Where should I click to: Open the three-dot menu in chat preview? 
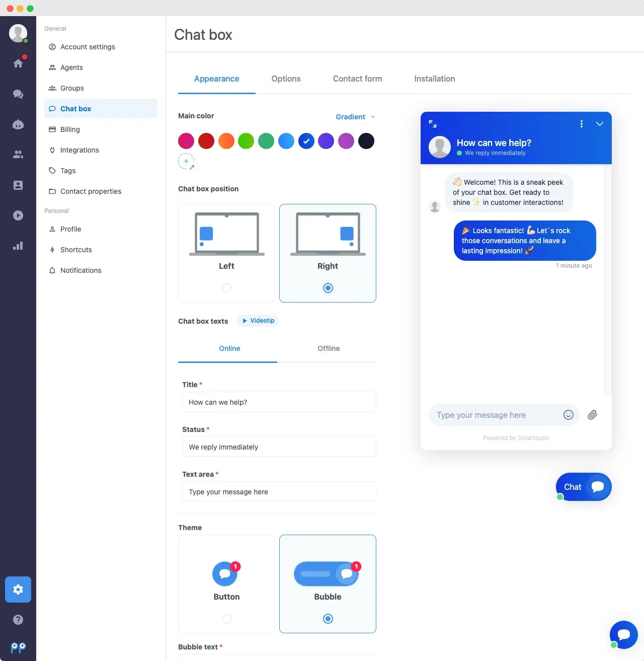click(x=582, y=124)
